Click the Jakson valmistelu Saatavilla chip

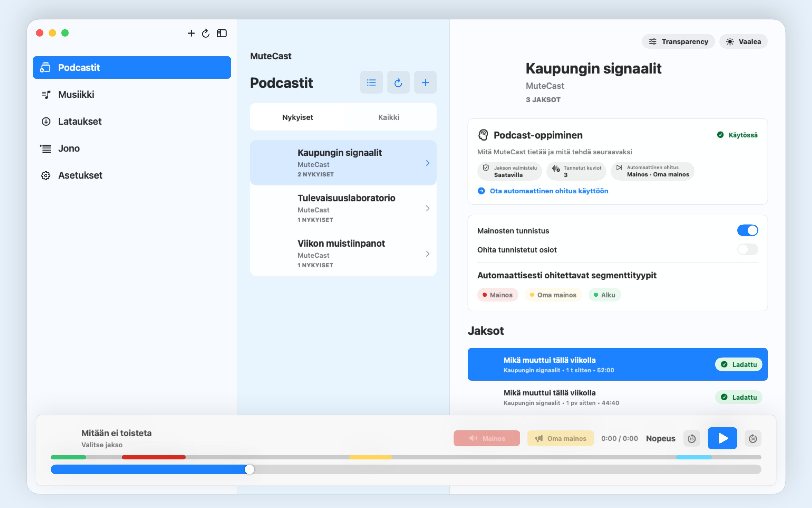tap(509, 171)
